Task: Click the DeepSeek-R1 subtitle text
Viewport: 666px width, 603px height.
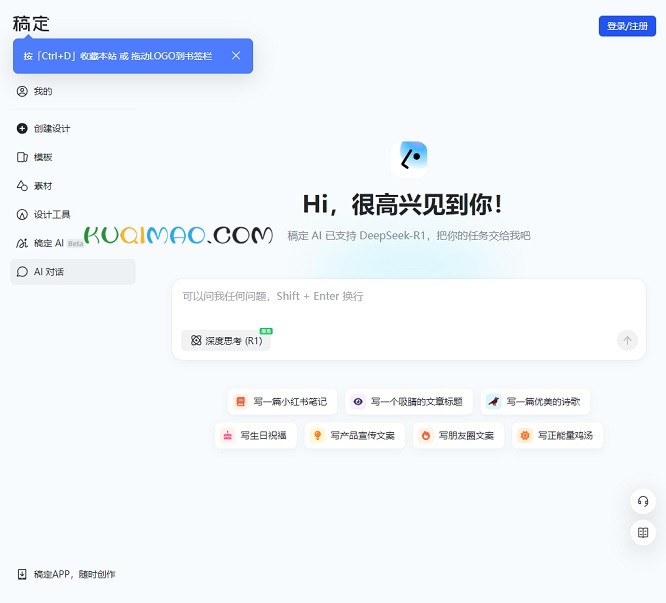Action: tap(409, 236)
